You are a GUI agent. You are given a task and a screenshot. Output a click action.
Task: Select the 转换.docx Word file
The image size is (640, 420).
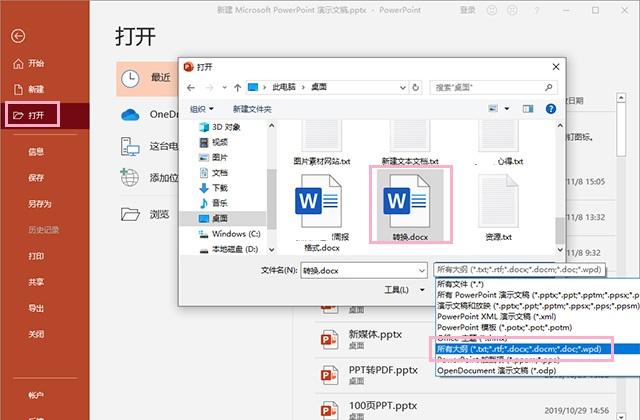pyautogui.click(x=410, y=206)
